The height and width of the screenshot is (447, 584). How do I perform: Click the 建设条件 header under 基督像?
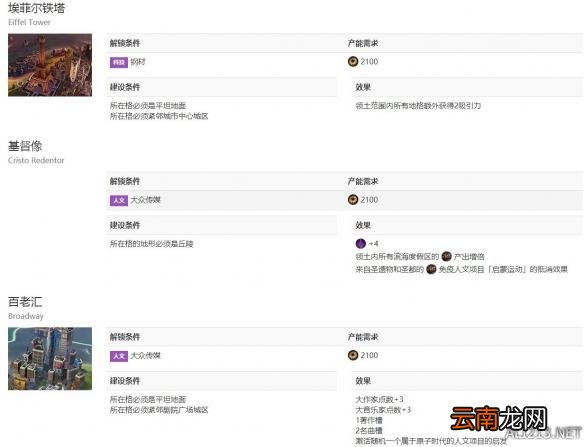click(x=125, y=225)
